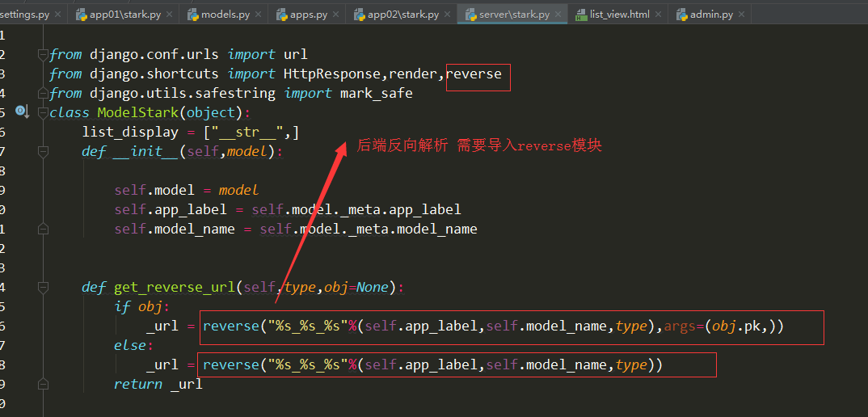
Task: Click the fold end marker at mark_safe import line
Action: (x=43, y=93)
